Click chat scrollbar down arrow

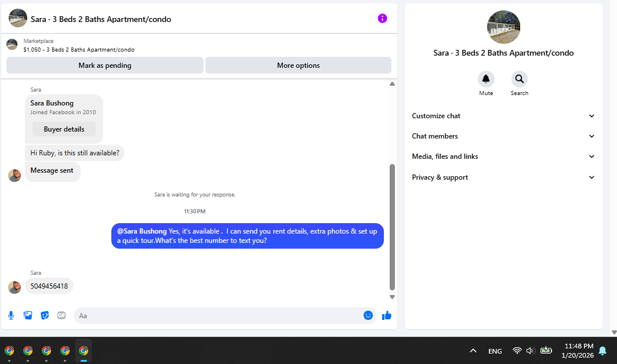pyautogui.click(x=392, y=297)
